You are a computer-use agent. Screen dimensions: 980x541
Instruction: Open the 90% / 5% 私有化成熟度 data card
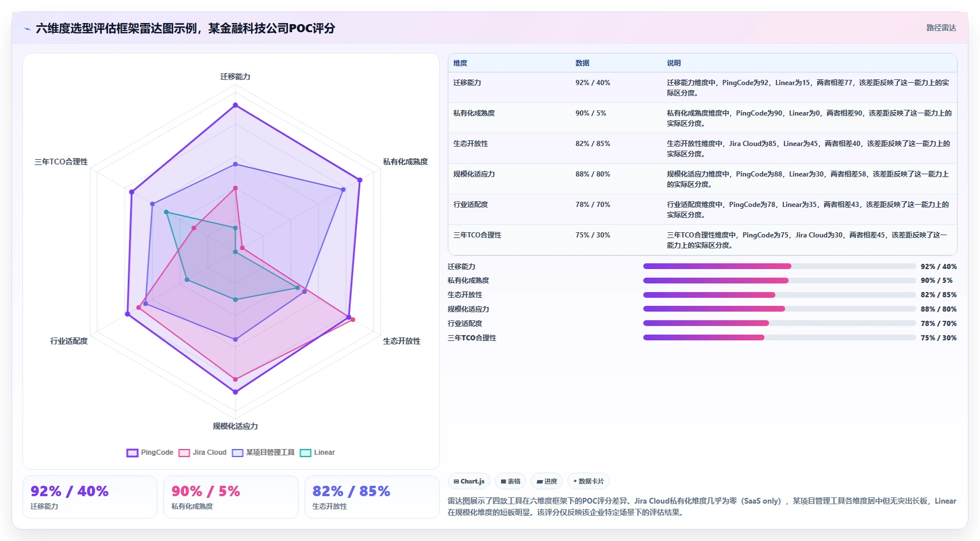point(230,497)
